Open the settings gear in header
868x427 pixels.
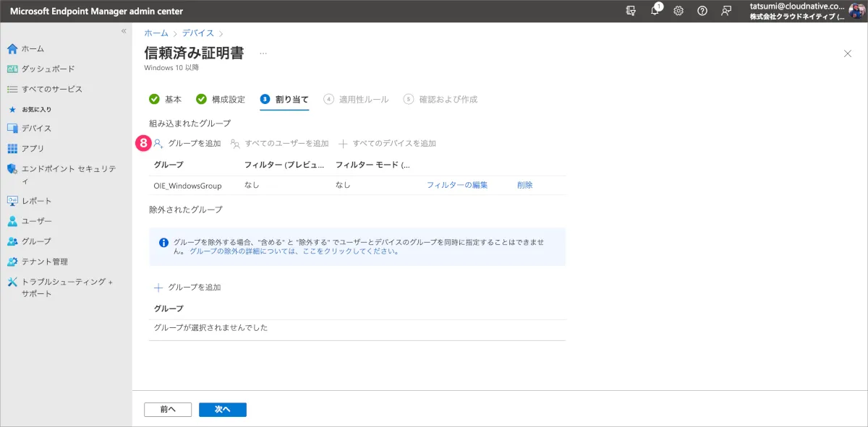click(678, 11)
